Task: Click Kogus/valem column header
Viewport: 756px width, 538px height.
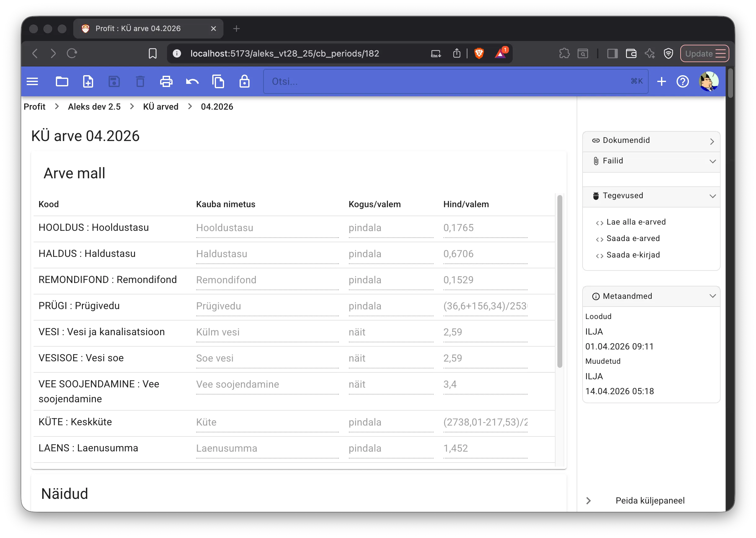Action: click(375, 204)
